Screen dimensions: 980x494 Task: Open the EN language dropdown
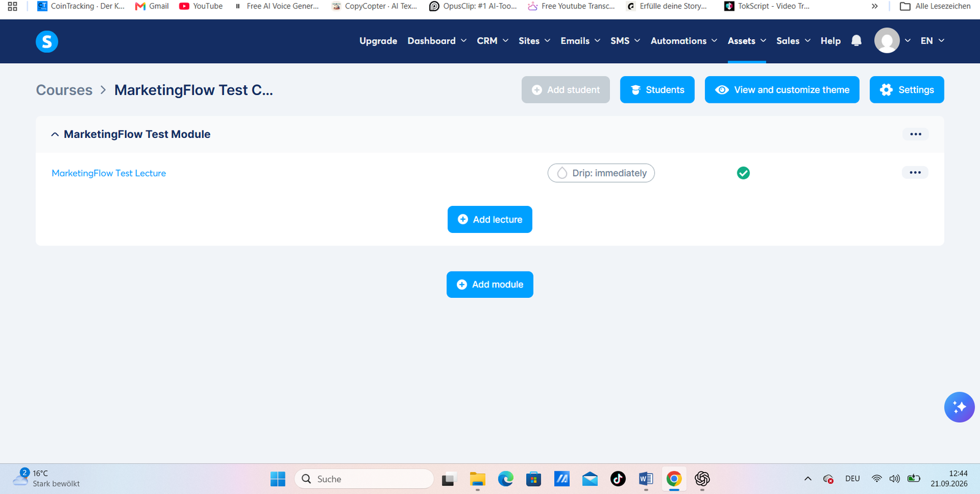[x=932, y=40]
